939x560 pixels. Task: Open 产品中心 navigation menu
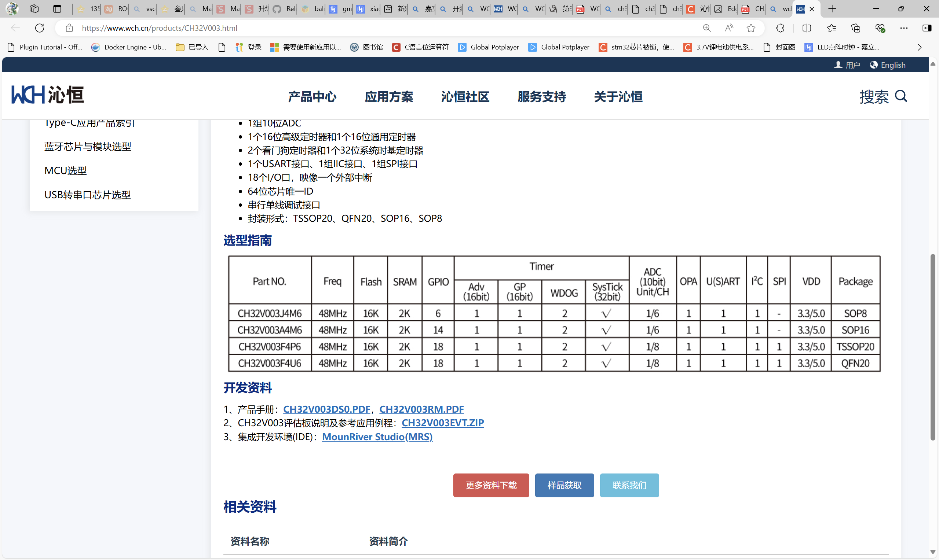[312, 97]
